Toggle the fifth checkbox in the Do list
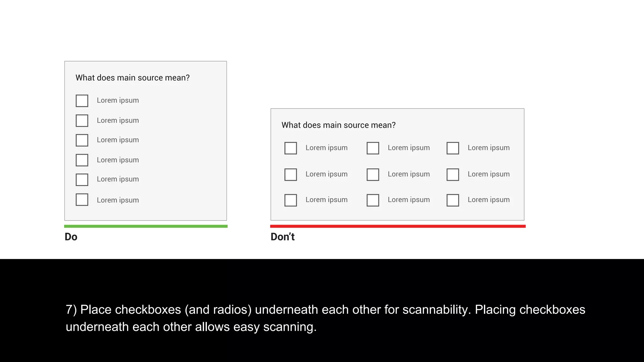This screenshot has height=362, width=644. 82,180
